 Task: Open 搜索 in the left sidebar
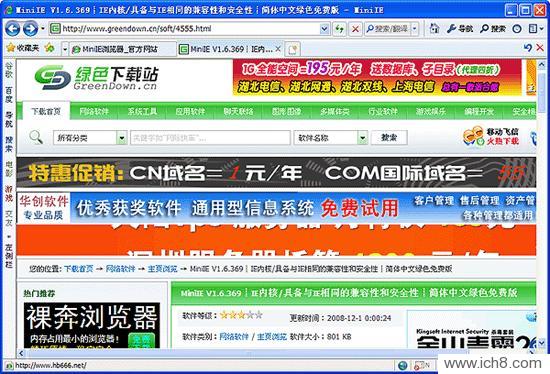point(9,144)
